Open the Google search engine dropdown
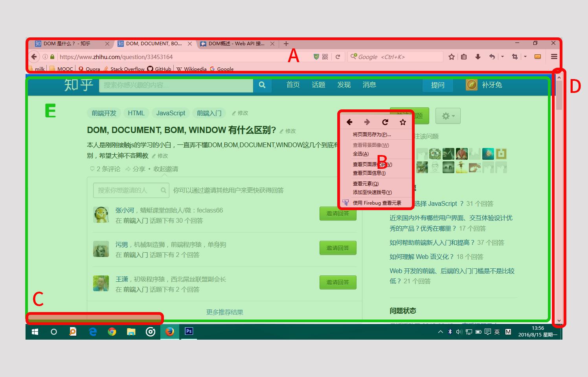Viewport: 588px width, 377px height. pyautogui.click(x=353, y=56)
